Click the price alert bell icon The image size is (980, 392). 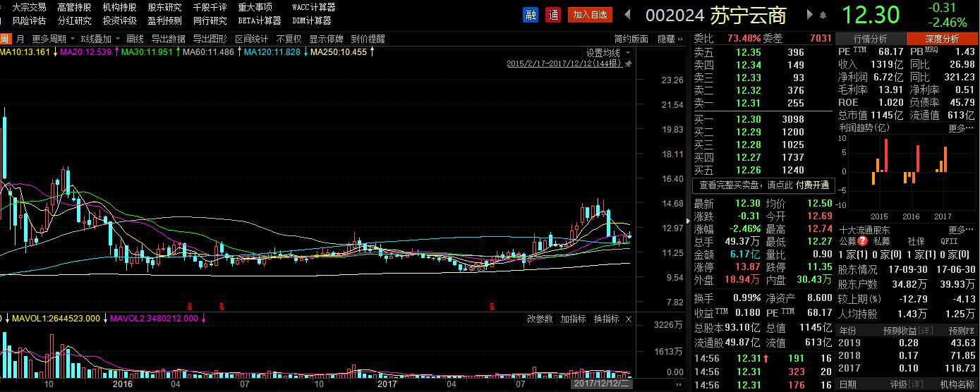click(822, 14)
